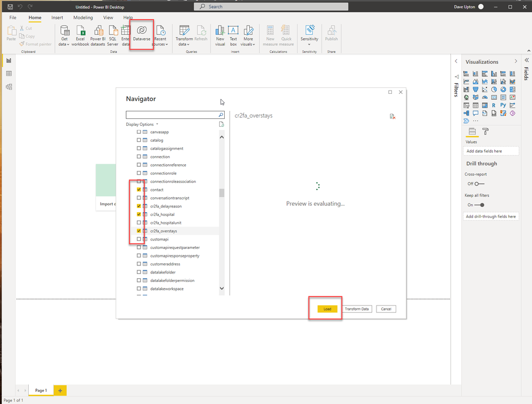Viewport: 532px width, 404px height.
Task: Create a New measure
Action: (271, 35)
